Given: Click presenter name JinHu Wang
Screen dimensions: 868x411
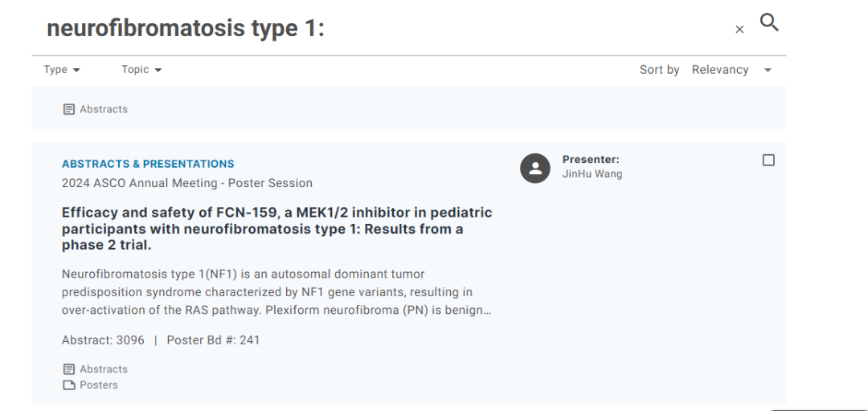Looking at the screenshot, I should click(592, 174).
